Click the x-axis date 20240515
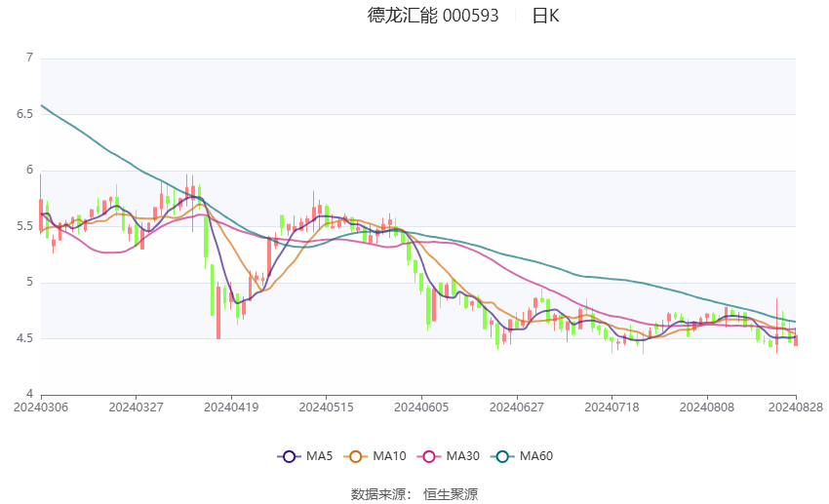This screenshot has height=504, width=829. coord(326,407)
